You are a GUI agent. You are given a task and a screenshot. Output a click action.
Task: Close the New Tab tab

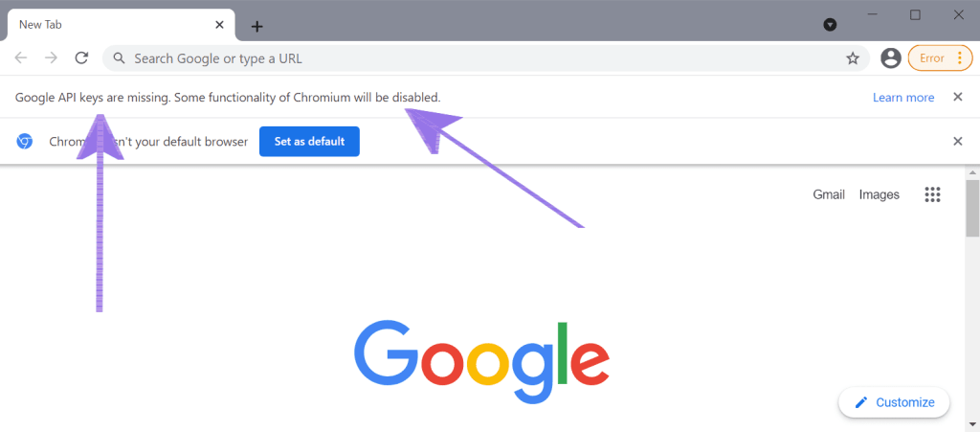coord(219,25)
